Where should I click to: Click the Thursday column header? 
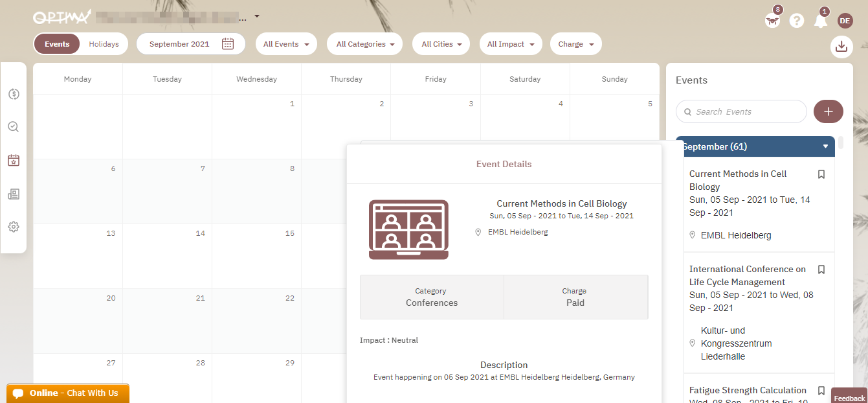tap(346, 79)
